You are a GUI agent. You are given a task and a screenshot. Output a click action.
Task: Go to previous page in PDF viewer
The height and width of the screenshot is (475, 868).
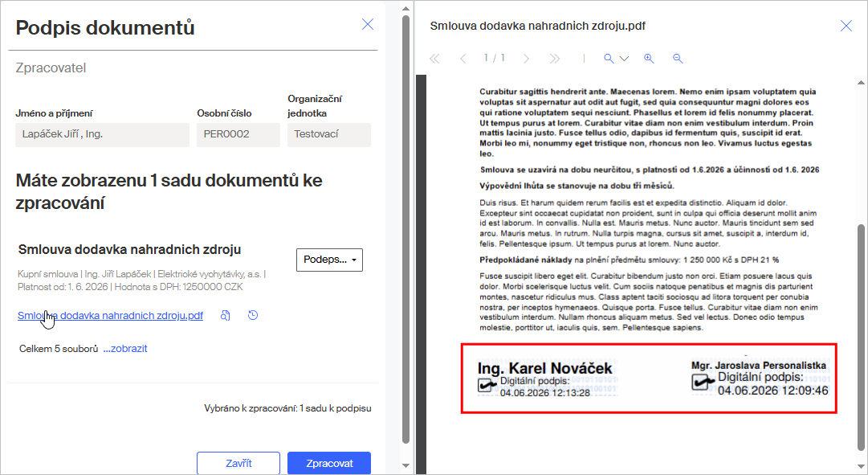(463, 59)
